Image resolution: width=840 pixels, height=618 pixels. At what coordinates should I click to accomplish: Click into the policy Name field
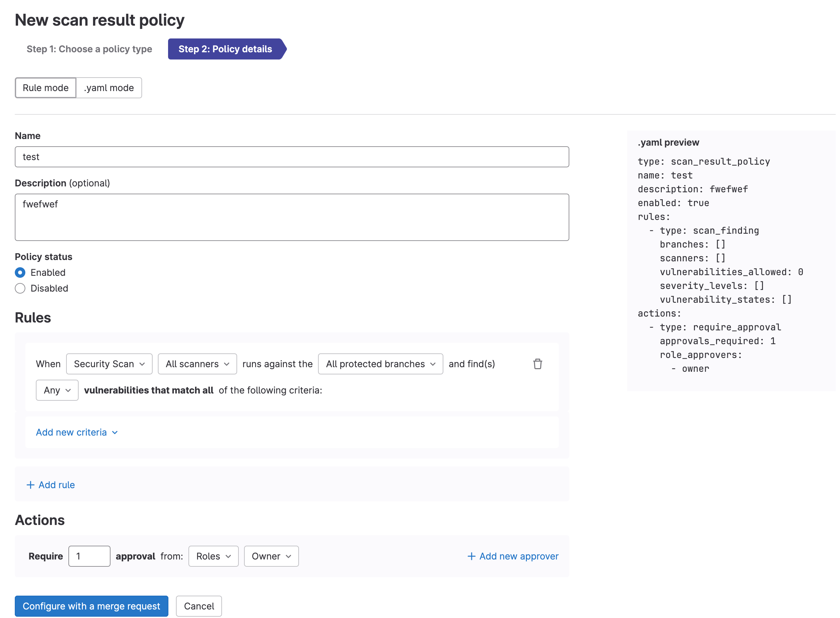292,157
